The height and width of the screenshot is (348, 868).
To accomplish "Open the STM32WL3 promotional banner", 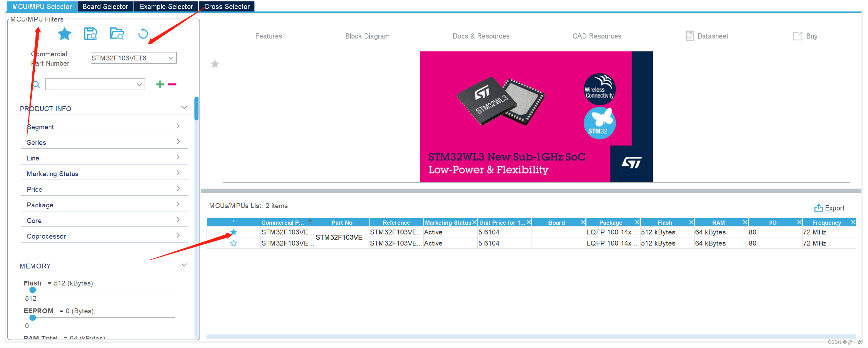I will 536,117.
